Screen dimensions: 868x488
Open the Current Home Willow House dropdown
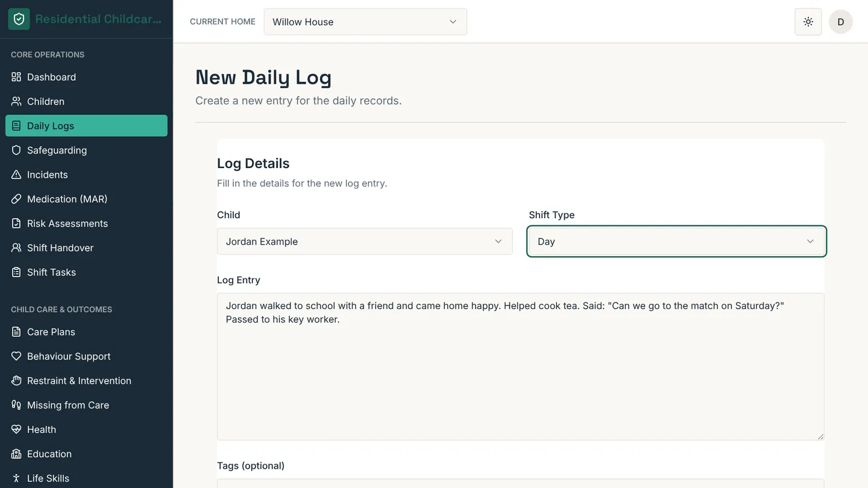point(365,22)
